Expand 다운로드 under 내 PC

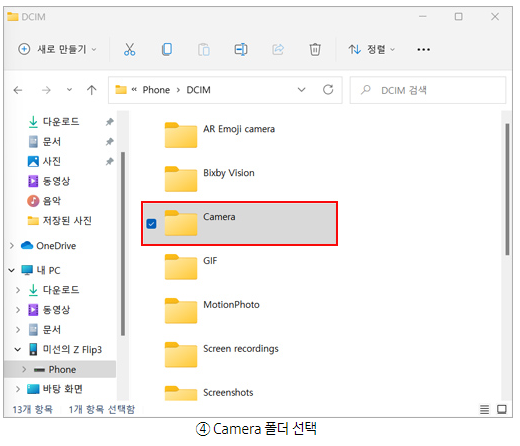[x=18, y=290]
